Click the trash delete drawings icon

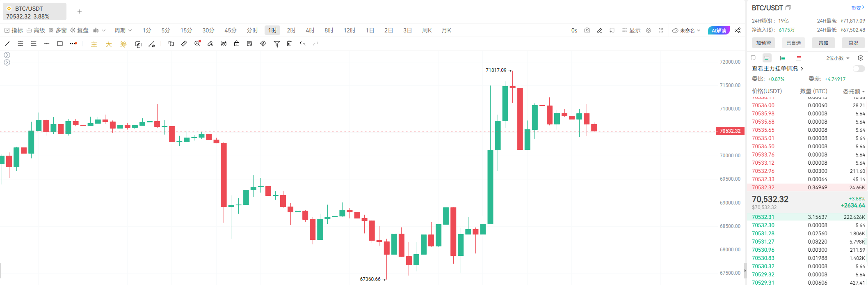289,44
